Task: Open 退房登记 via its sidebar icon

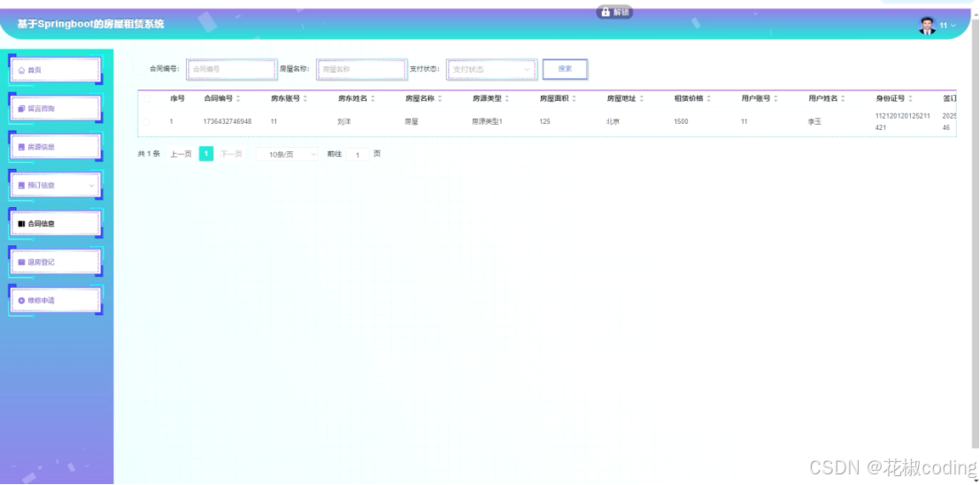Action: coord(21,262)
